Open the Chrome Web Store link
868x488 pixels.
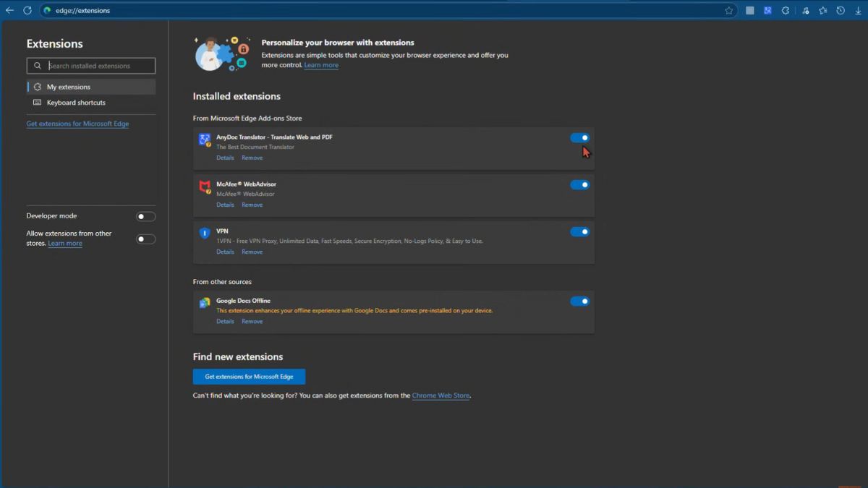tap(441, 395)
